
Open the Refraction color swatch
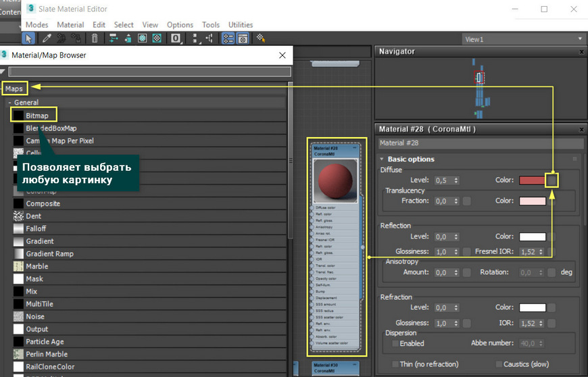533,307
